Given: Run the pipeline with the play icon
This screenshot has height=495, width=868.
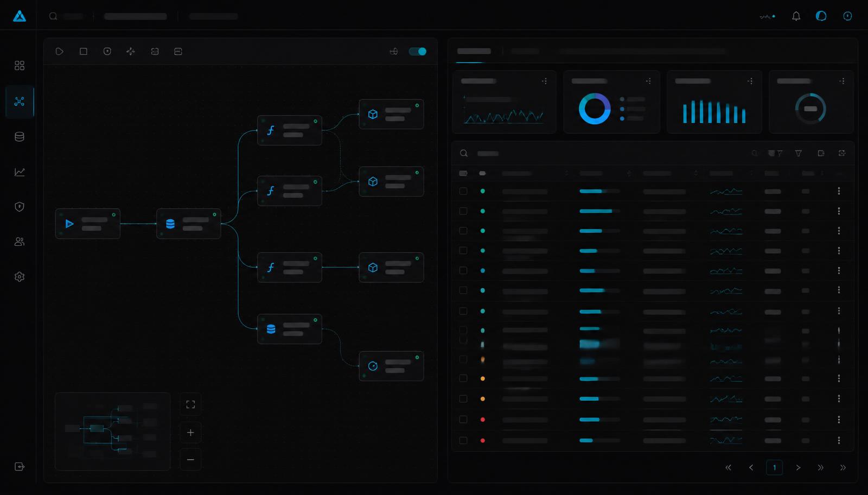Looking at the screenshot, I should pos(60,52).
